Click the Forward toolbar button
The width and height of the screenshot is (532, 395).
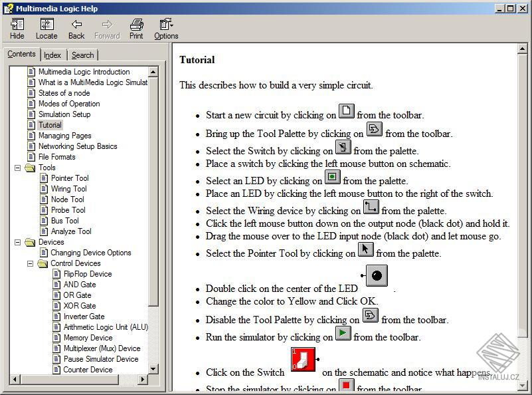(x=107, y=29)
